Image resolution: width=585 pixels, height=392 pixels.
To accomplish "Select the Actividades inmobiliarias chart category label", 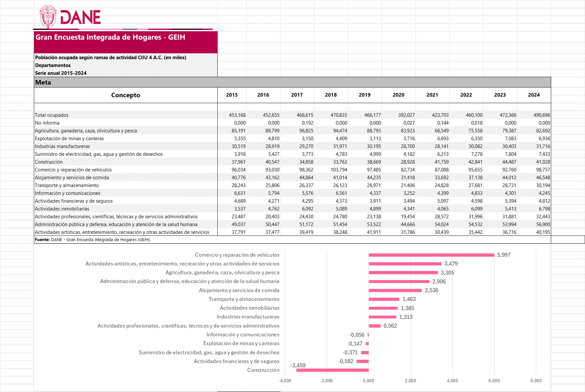I will click(249, 308).
